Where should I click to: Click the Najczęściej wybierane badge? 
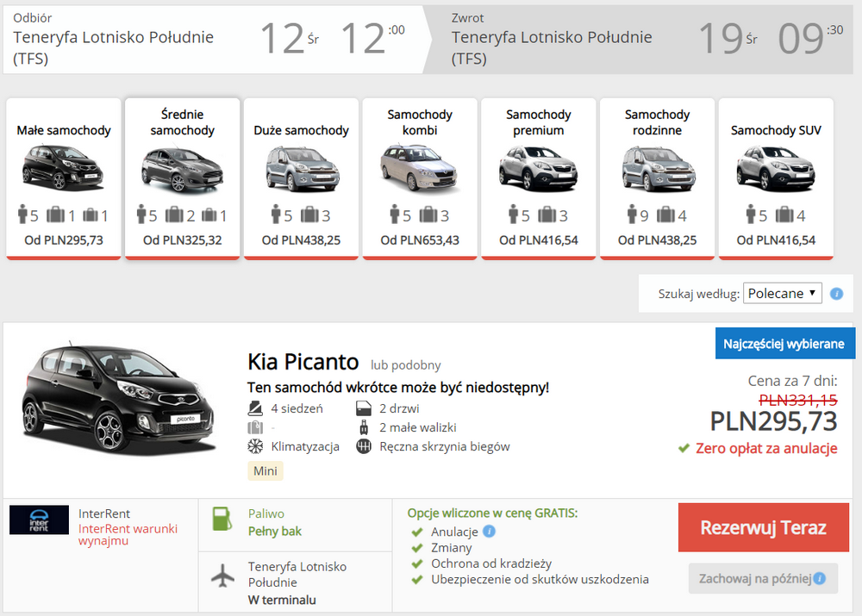click(x=784, y=344)
